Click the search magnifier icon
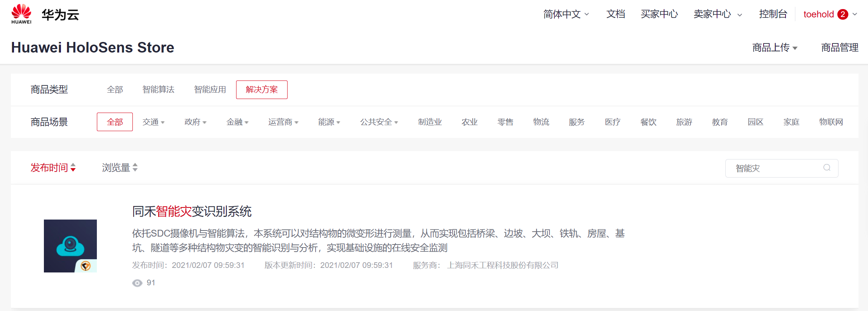The width and height of the screenshot is (868, 311). [x=827, y=168]
